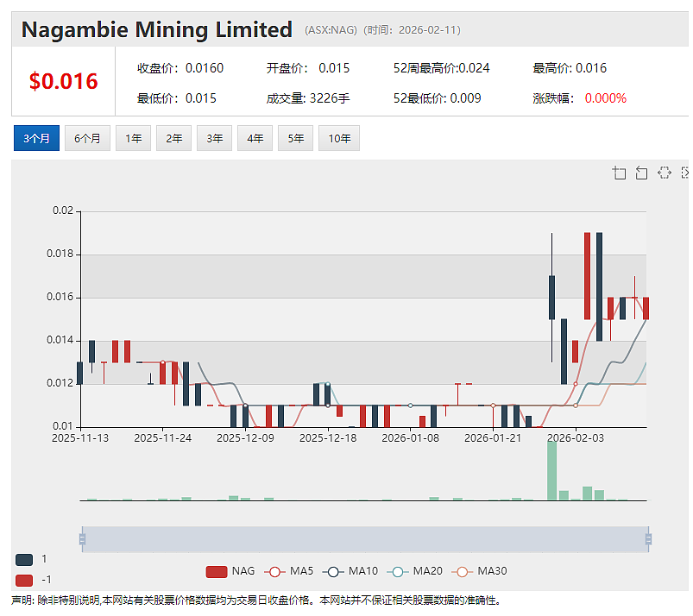The image size is (693, 616).
Task: Click the 2025-11-13 x-axis date label
Action: [x=80, y=438]
